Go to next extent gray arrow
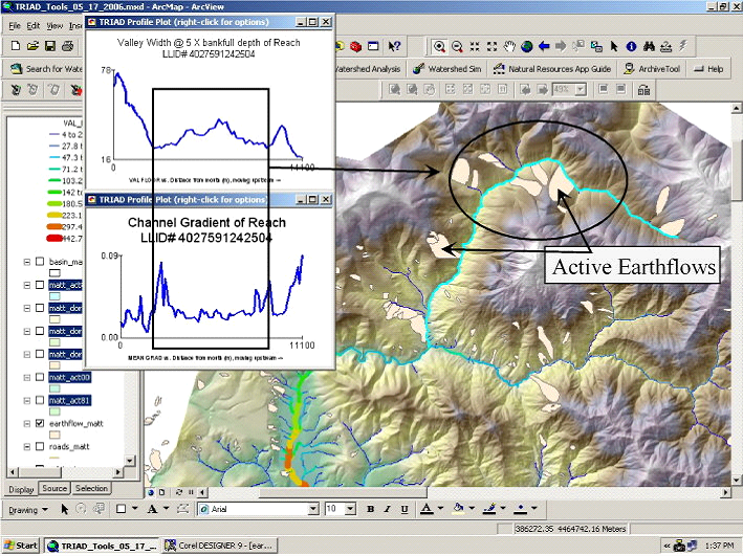Image resolution: width=743 pixels, height=556 pixels. 561,46
